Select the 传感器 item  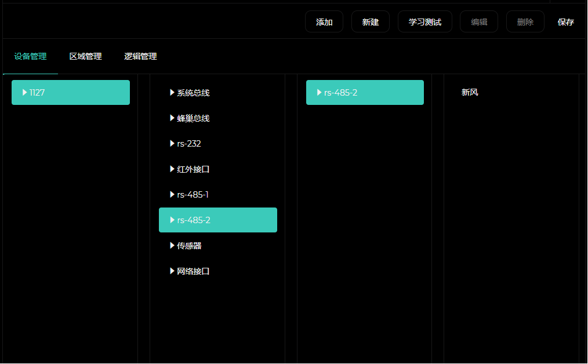tap(218, 245)
